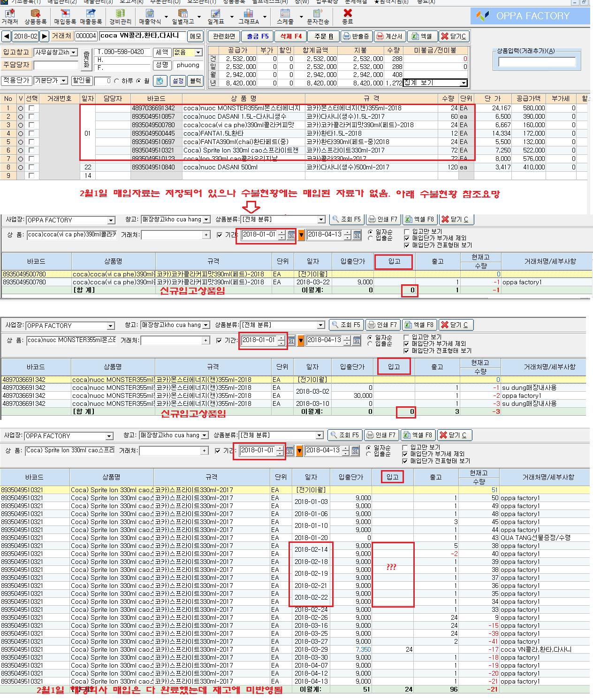Select the 월 radio button
Screen dimensions: 593x700
point(138,81)
